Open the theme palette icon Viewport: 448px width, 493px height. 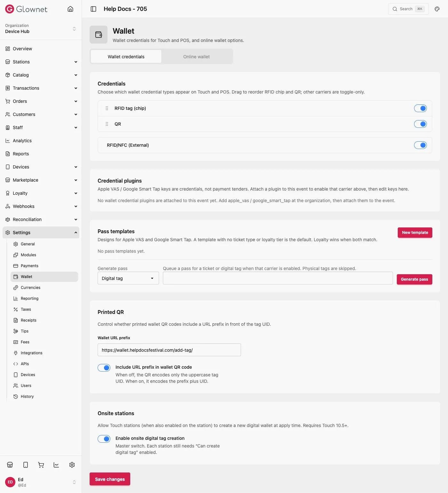coord(437,9)
